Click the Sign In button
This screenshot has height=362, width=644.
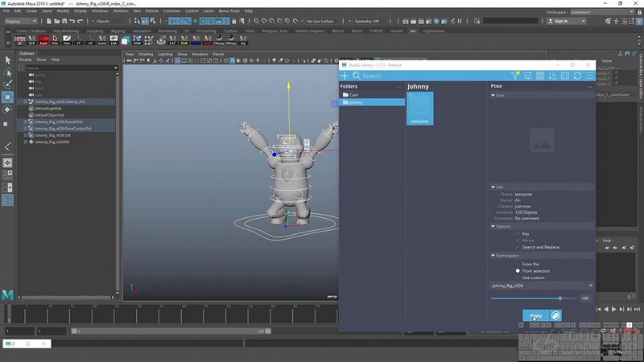click(567, 21)
